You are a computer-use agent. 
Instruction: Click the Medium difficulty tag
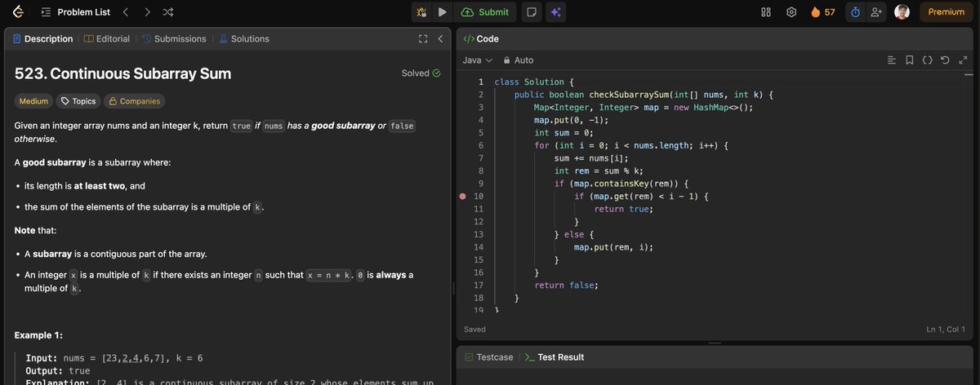click(33, 101)
